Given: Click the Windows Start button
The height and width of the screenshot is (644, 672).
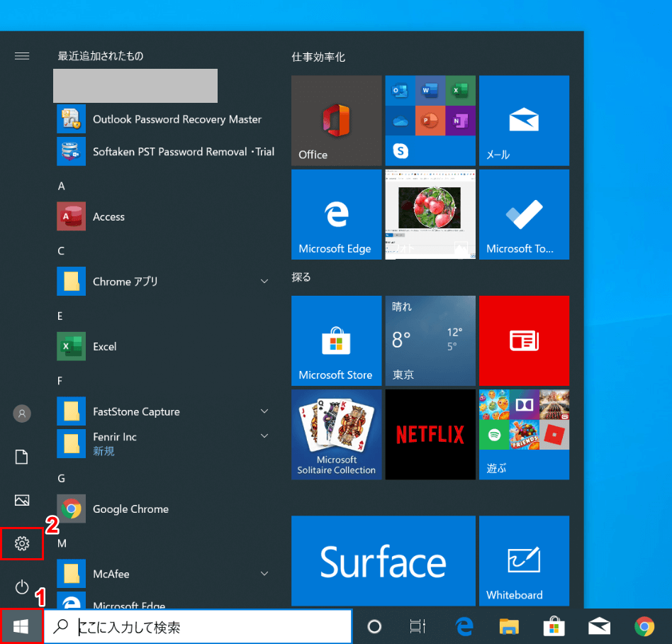Looking at the screenshot, I should point(21,626).
